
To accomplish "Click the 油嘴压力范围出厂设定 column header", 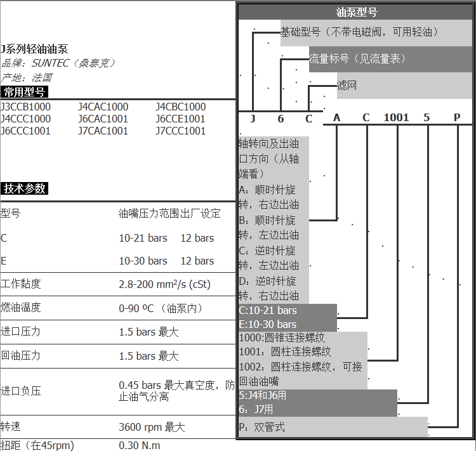I will coord(169,213).
